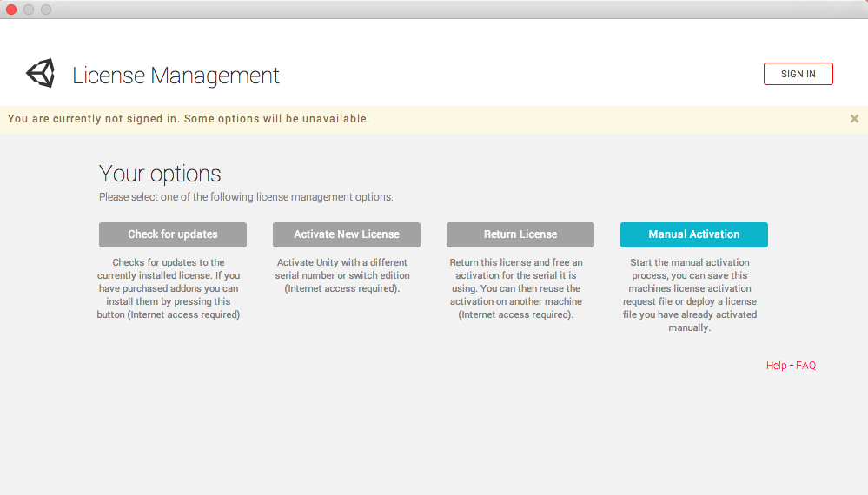
Task: Click the 'Please select one of the following' text
Action: tap(246, 197)
